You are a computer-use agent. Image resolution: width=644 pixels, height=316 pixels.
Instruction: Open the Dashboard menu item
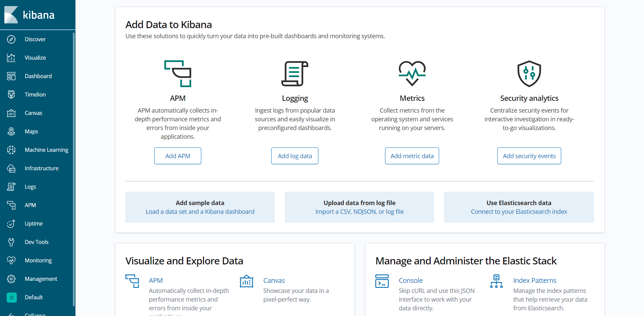tap(38, 76)
